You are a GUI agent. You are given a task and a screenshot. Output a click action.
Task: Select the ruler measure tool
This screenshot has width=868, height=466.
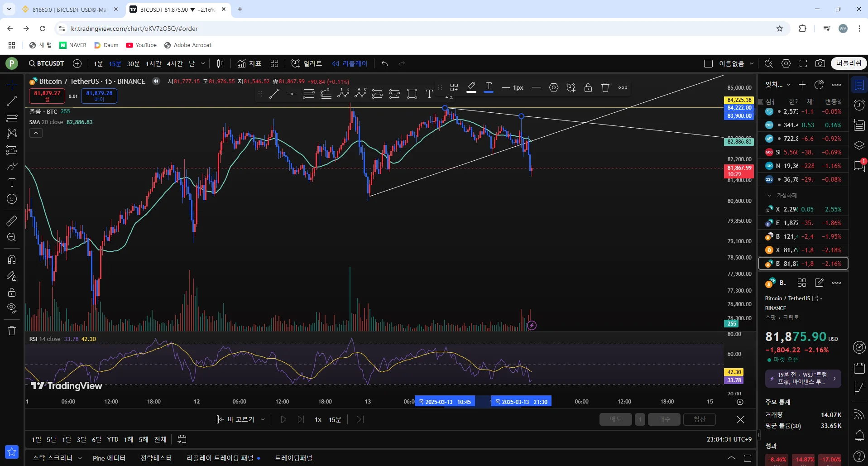(x=12, y=221)
